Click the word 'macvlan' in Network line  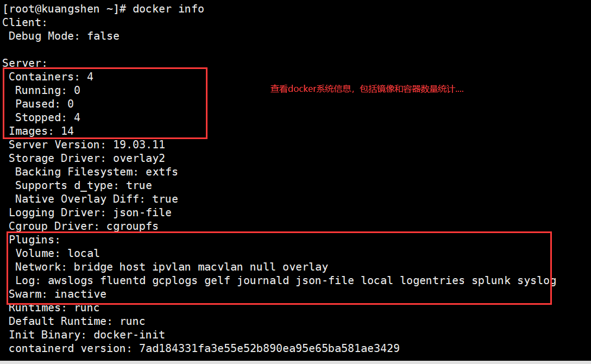(220, 267)
